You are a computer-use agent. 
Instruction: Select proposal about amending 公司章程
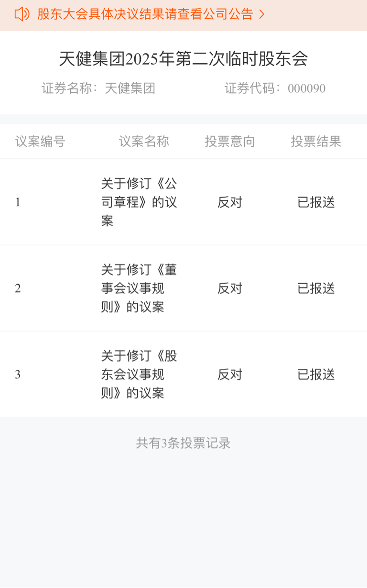click(139, 202)
